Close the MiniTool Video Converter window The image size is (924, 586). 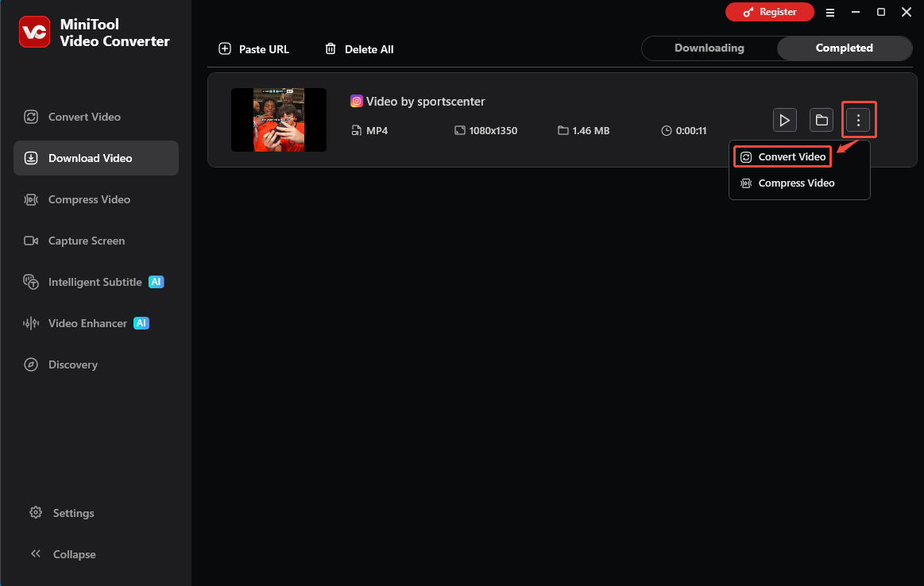pyautogui.click(x=907, y=12)
